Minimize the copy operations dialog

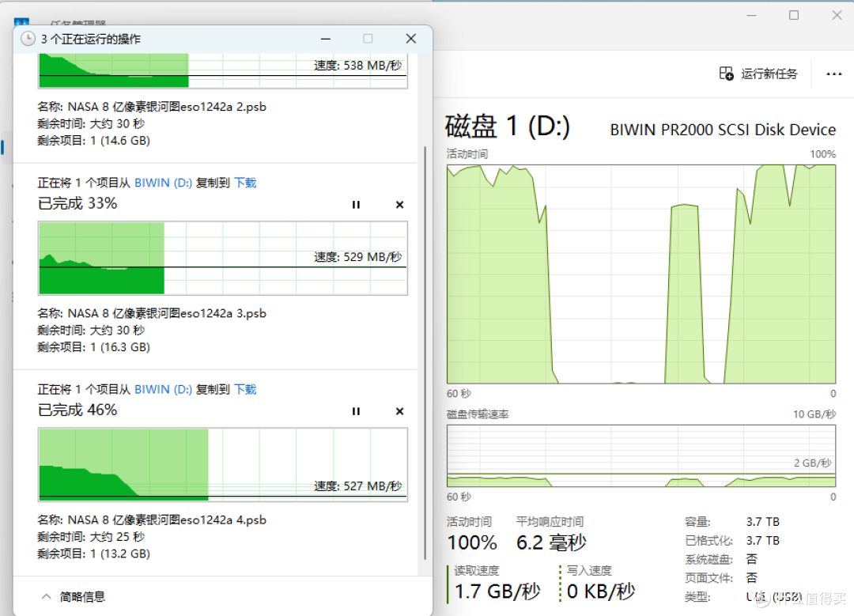[326, 39]
